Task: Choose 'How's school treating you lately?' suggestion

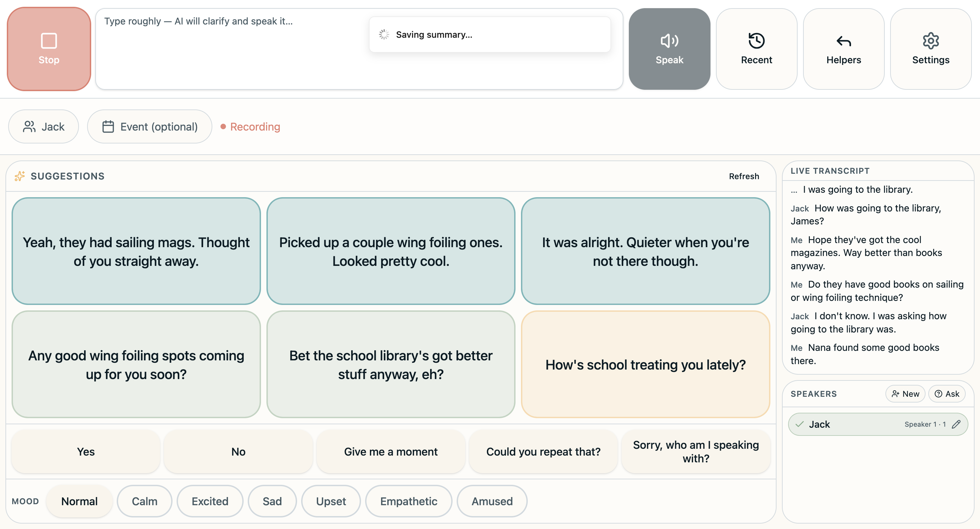Action: (x=645, y=364)
